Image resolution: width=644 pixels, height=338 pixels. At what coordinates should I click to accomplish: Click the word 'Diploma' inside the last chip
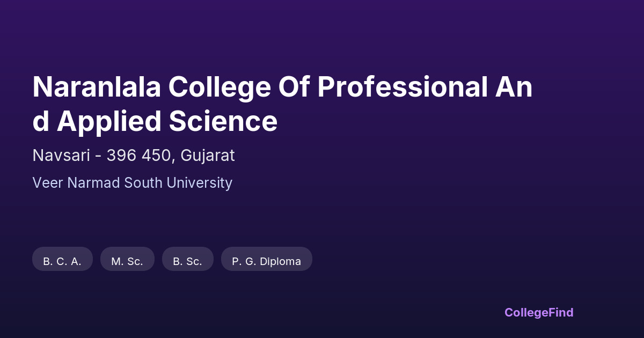(280, 261)
